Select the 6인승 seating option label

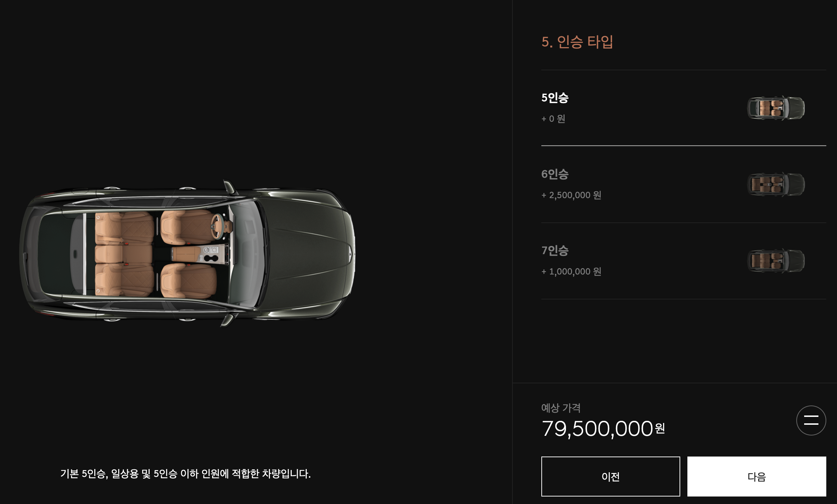[x=555, y=174]
